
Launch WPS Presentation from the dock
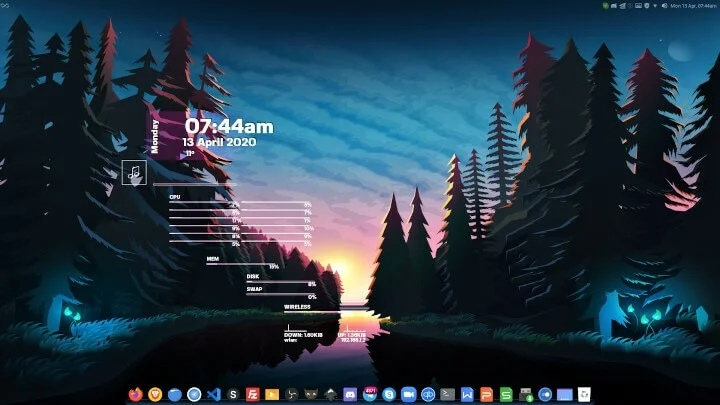pos(486,394)
